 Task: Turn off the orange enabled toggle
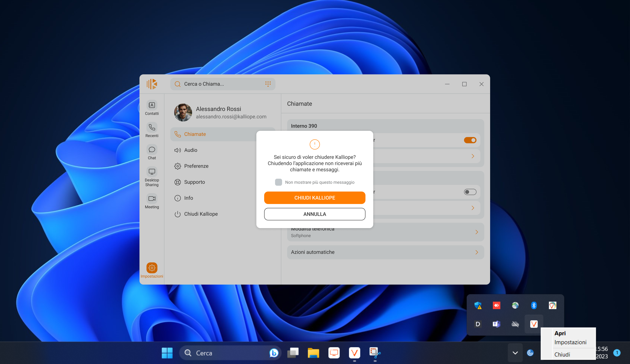470,140
